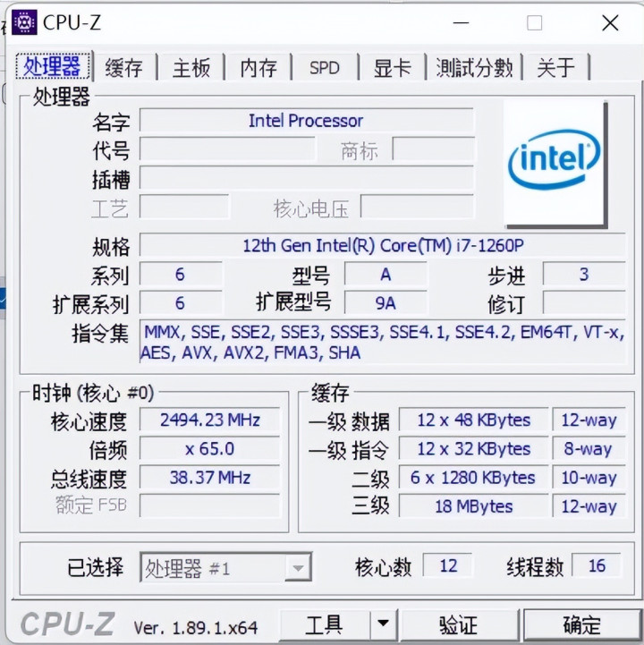This screenshot has width=644, height=645.
Task: Open the 缓存 tab
Action: pyautogui.click(x=123, y=67)
